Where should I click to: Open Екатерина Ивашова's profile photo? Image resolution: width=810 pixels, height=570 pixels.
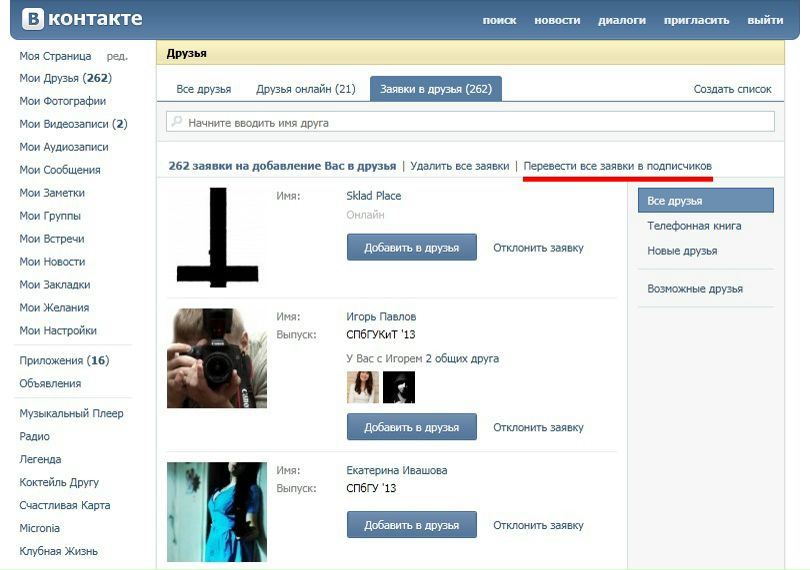pos(217,511)
